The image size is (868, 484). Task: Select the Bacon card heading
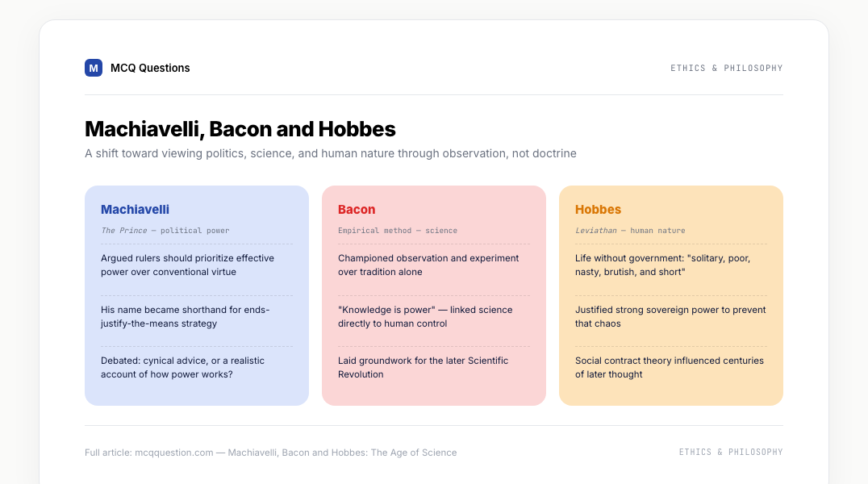coord(357,209)
